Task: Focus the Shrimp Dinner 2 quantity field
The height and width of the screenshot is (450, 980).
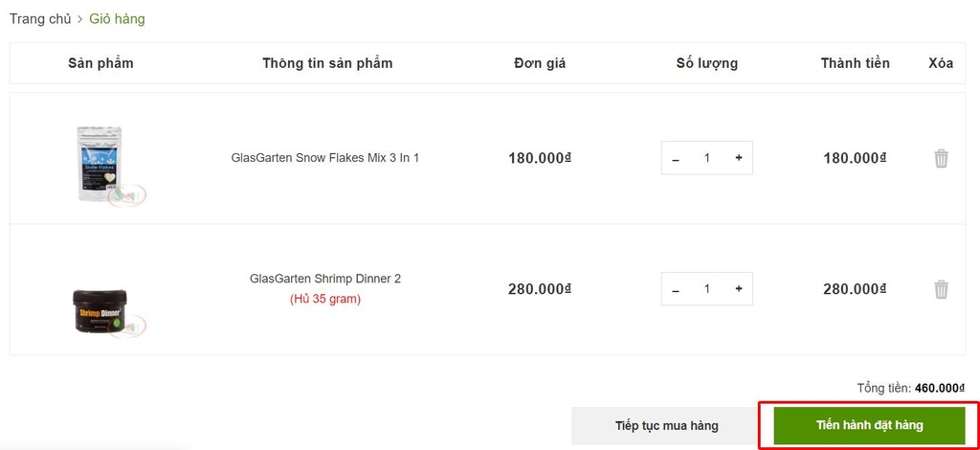Action: pos(707,289)
